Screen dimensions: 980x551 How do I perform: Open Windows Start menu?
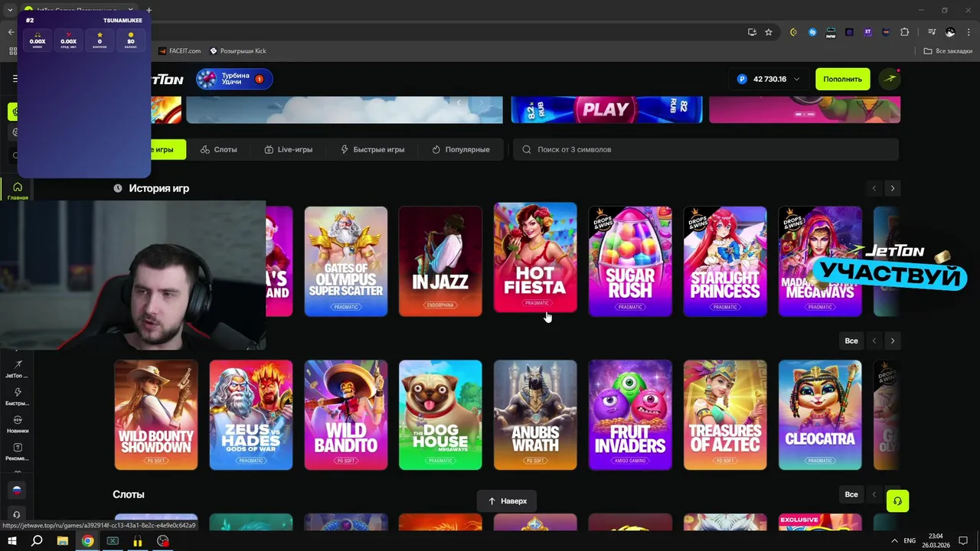11,541
